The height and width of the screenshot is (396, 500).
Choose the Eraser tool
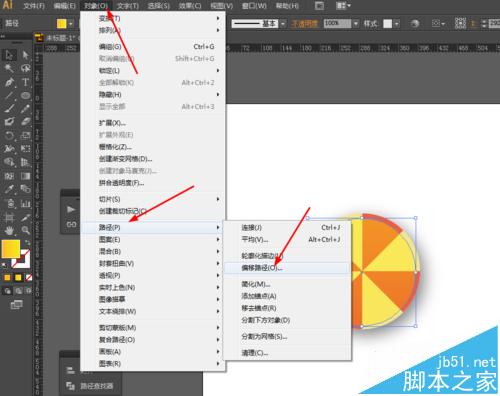[x=25, y=122]
